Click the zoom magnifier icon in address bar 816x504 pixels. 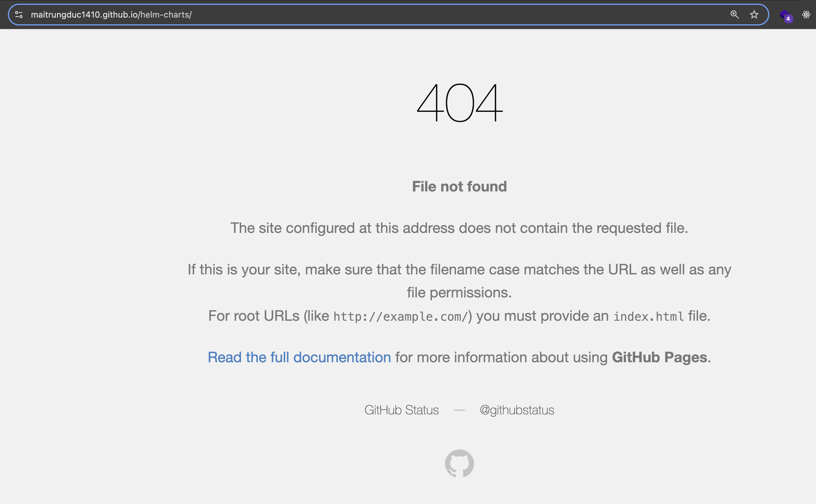coord(734,15)
